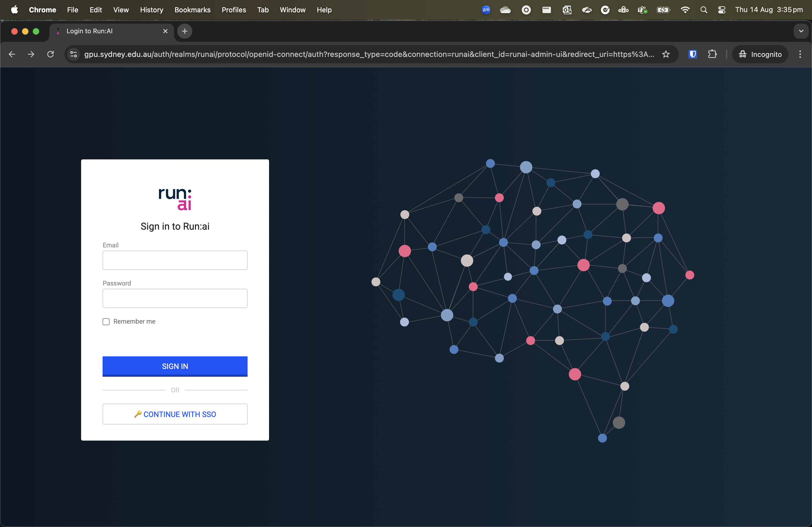Screen dimensions: 812x527
Task: Open the tab search chevron
Action: click(x=801, y=31)
